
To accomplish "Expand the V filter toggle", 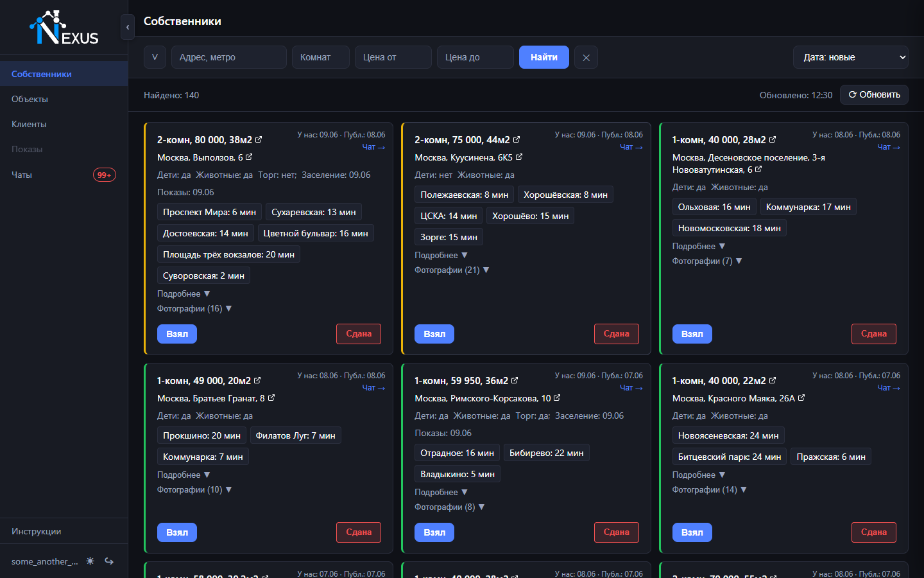I will pos(155,57).
